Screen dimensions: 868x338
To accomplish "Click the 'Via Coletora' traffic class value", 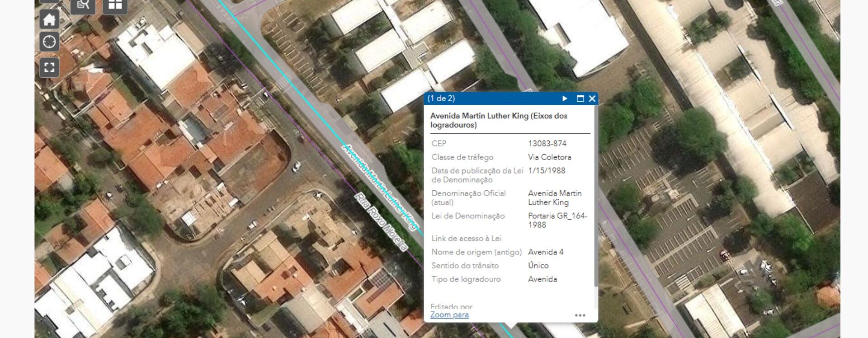I will tap(549, 157).
